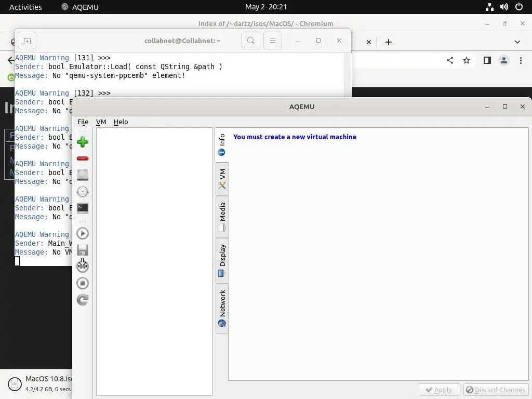Close the current Chromium tab
Viewport: 532px width, 399px height.
click(369, 42)
